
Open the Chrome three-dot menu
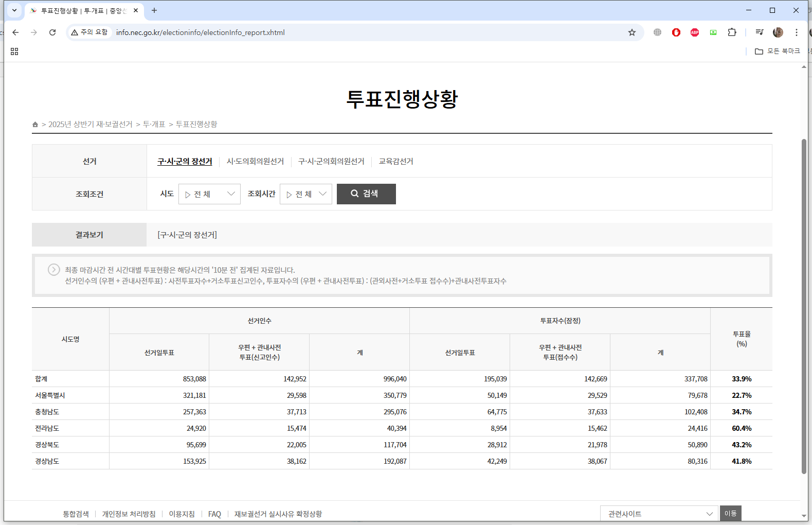pos(797,32)
